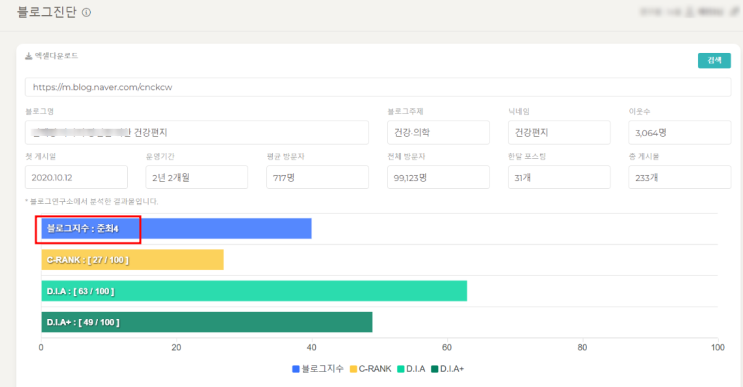This screenshot has height=387, width=743.
Task: Click the 블로그주제 field showing 건강·의학
Action: [438, 132]
